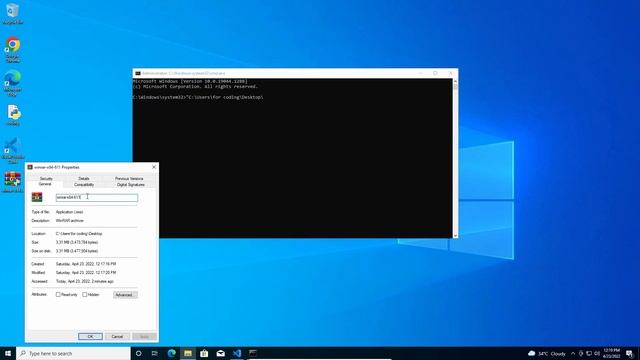640x360 pixels.
Task: Click Command Prompt title bar icon
Action: [138, 73]
